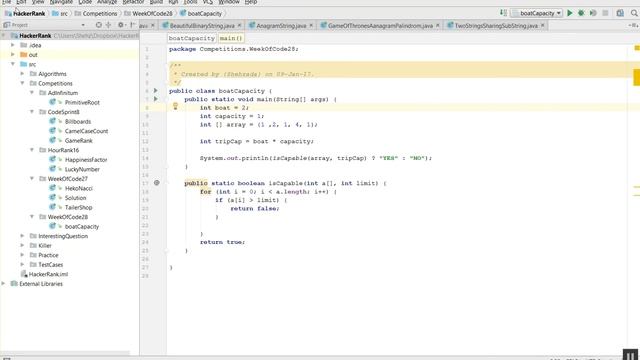Open the Analyze menu
The width and height of the screenshot is (640, 360).
107,2
